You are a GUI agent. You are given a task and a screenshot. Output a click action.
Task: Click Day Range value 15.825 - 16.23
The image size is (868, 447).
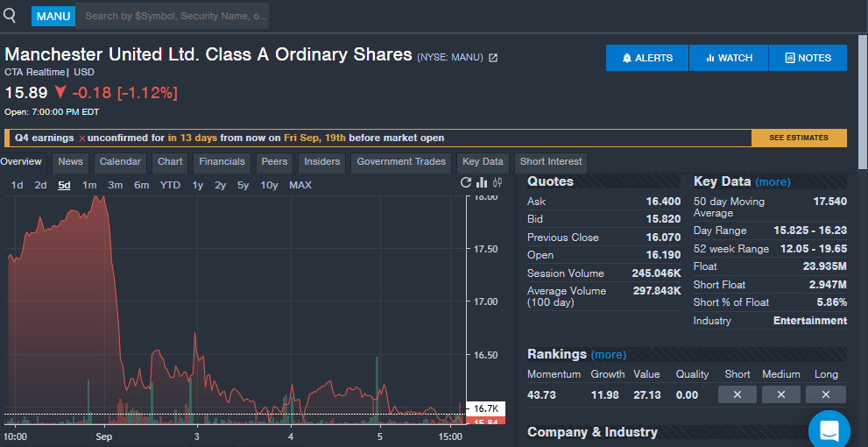(810, 231)
